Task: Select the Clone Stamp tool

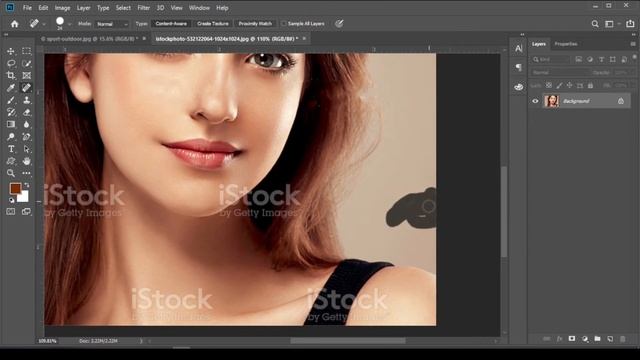Action: [x=27, y=100]
